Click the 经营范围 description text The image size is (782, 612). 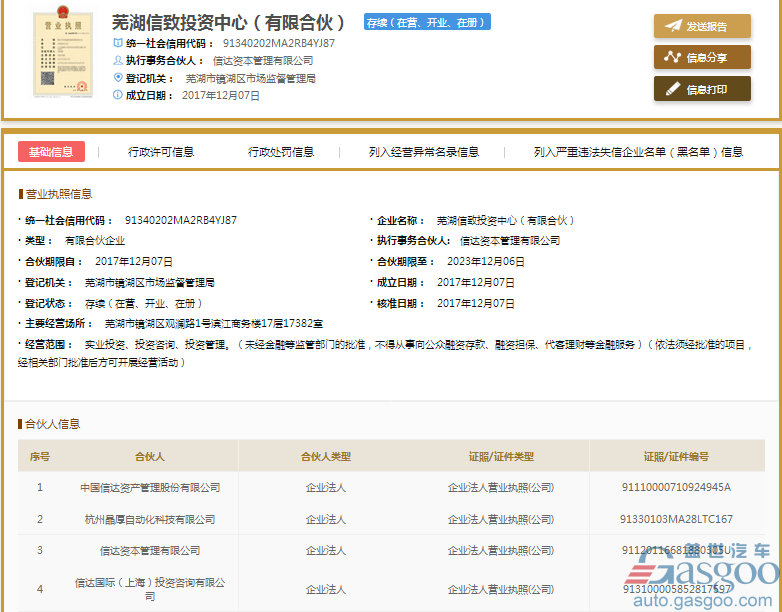pyautogui.click(x=384, y=353)
